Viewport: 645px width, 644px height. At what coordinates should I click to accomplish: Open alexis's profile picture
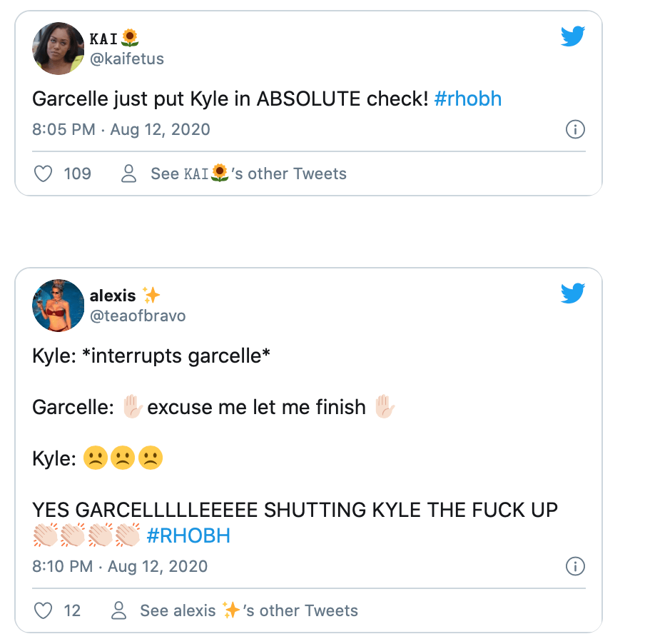click(x=59, y=305)
